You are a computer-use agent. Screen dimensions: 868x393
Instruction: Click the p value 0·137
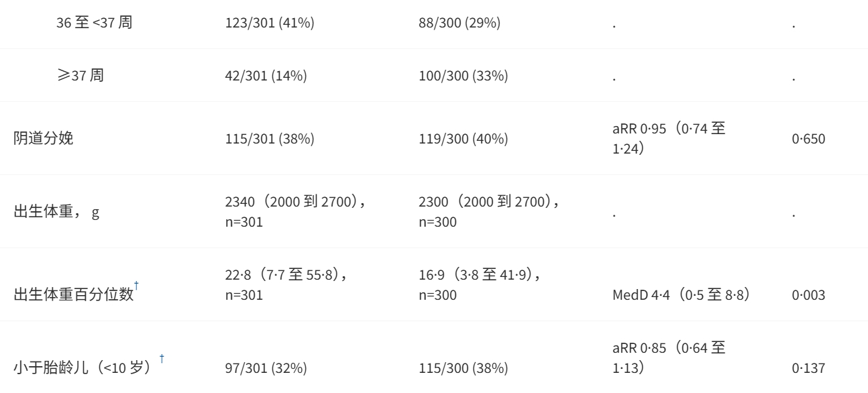[808, 368]
